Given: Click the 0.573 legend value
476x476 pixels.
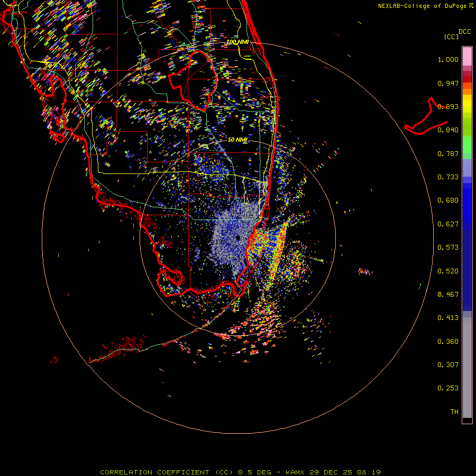Looking at the screenshot, I should coord(448,248).
